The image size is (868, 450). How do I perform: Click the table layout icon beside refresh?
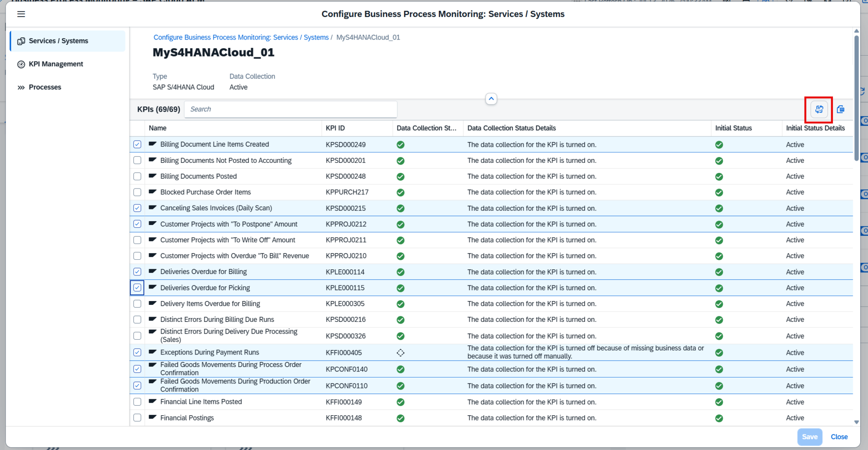pyautogui.click(x=841, y=109)
